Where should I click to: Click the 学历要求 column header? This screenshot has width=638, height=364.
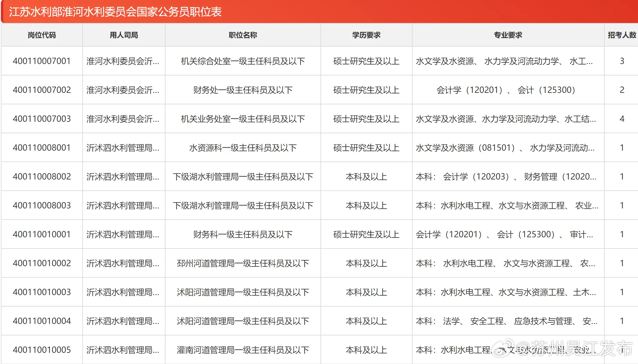[x=366, y=35]
